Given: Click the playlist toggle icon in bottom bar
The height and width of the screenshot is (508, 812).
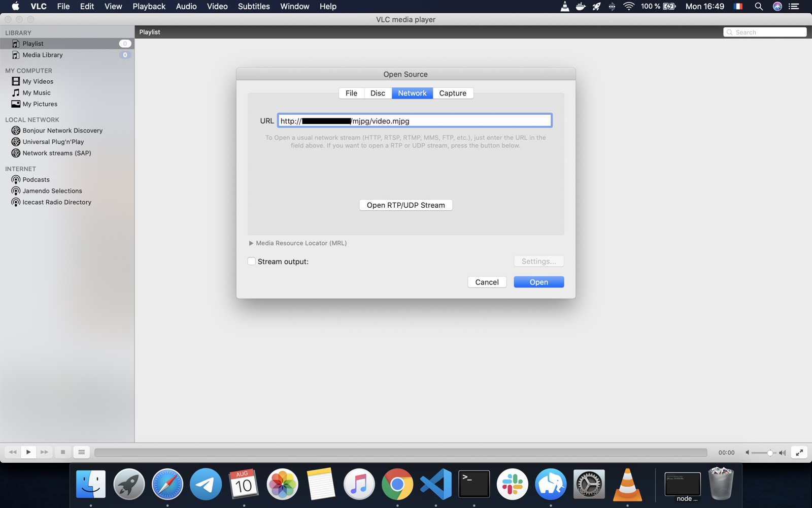Looking at the screenshot, I should point(81,452).
